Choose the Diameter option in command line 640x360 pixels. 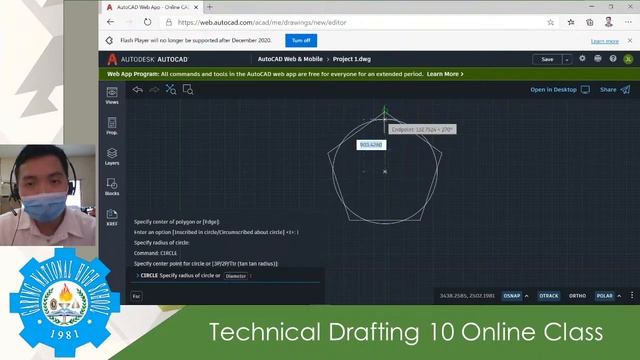coord(236,276)
